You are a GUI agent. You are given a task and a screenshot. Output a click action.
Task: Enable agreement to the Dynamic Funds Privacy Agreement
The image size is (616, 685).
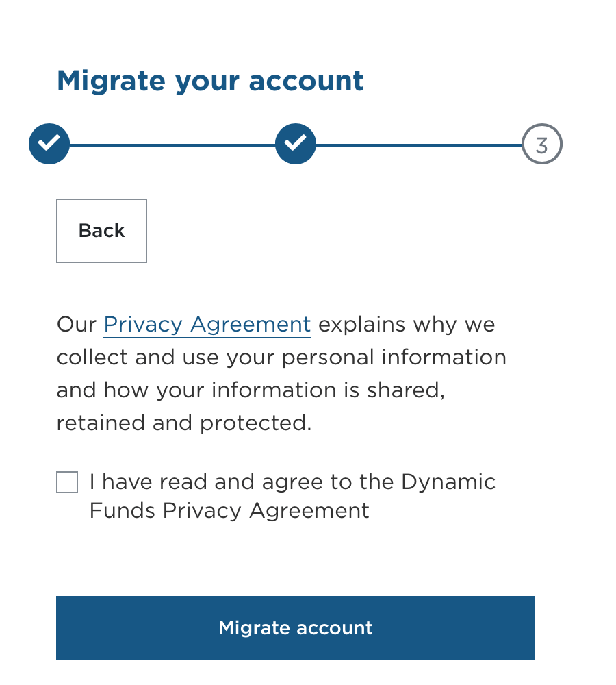pos(66,482)
